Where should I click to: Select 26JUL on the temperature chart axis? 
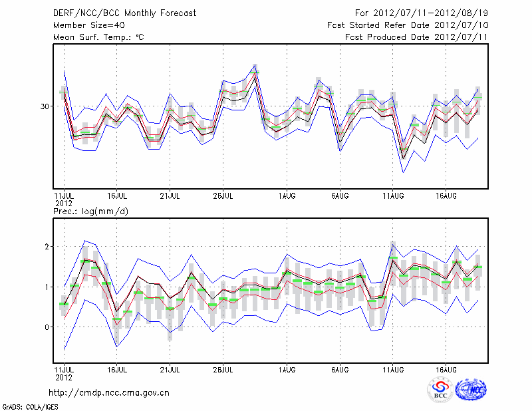223,196
